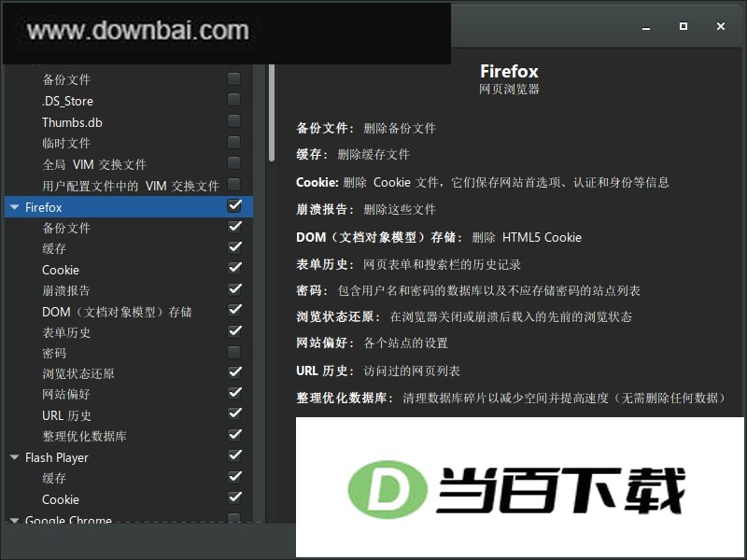Uncheck Firefox 备份文件 checkbox

[x=234, y=226]
